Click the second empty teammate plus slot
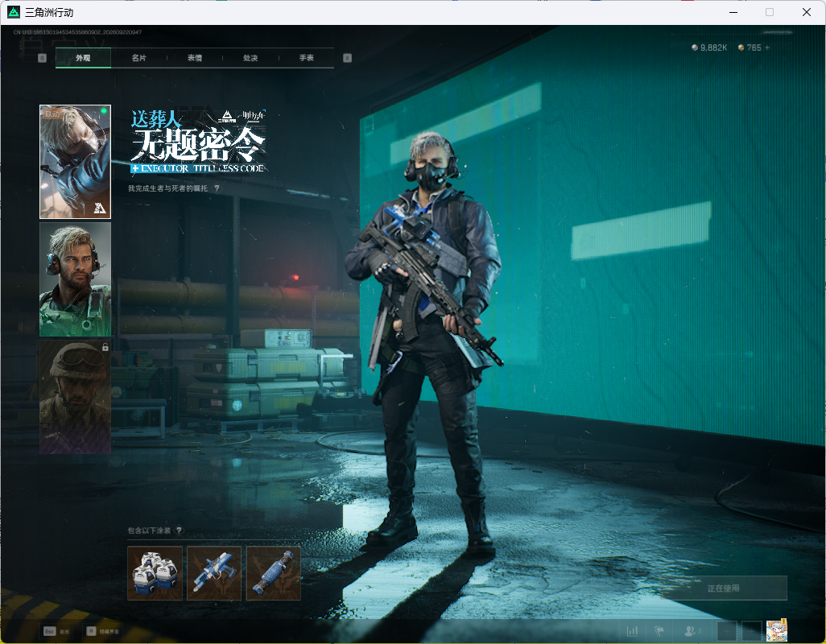Viewport: 826px width, 644px height. click(752, 631)
